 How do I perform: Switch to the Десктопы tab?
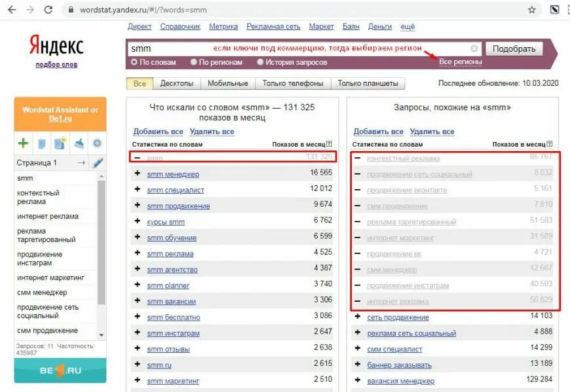tap(177, 84)
